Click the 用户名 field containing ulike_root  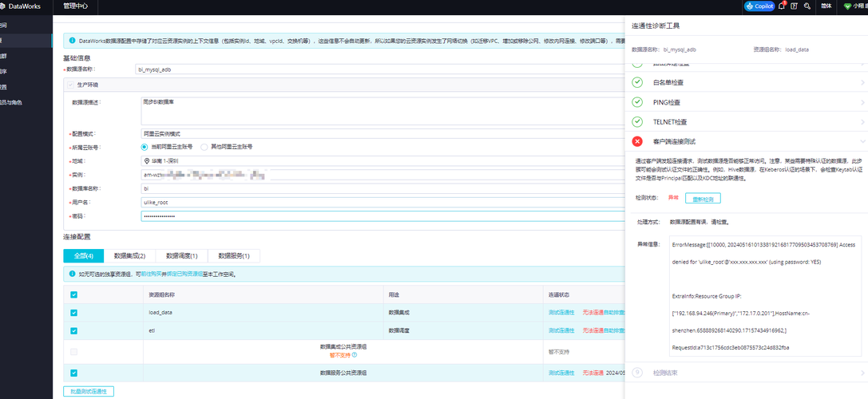[x=382, y=203]
